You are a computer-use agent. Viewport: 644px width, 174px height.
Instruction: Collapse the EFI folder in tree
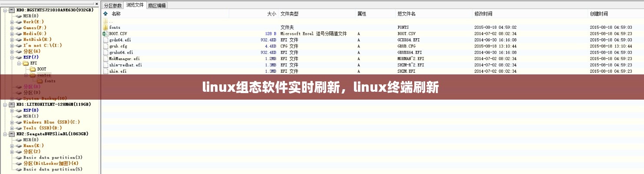click(18, 63)
